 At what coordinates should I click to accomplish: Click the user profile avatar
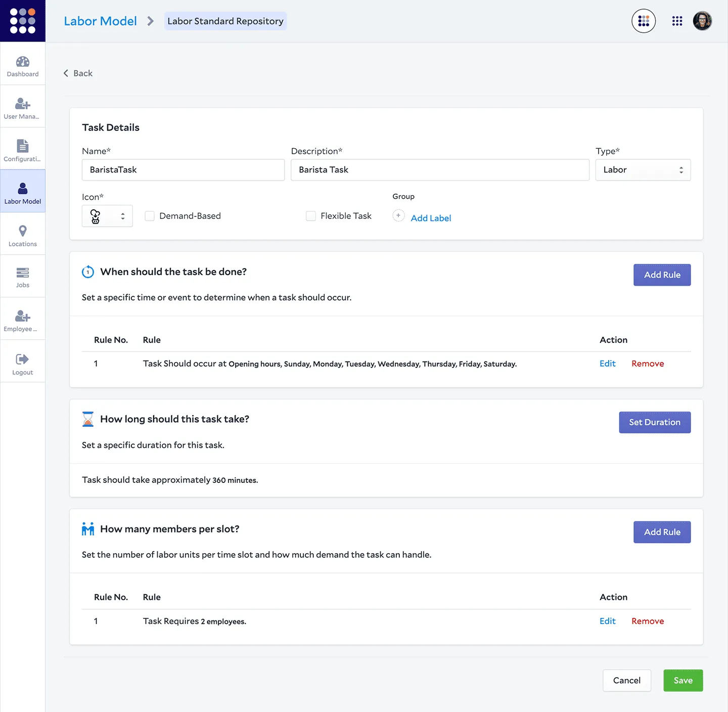[702, 21]
